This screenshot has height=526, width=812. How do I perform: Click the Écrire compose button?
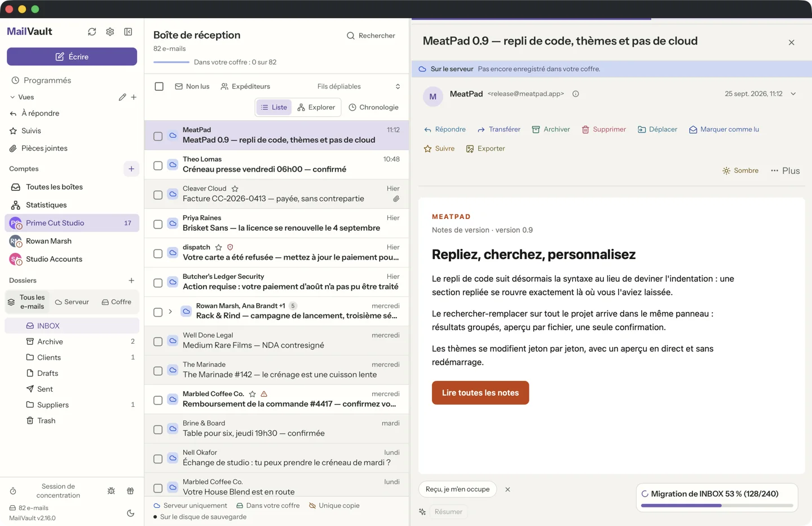pyautogui.click(x=72, y=56)
